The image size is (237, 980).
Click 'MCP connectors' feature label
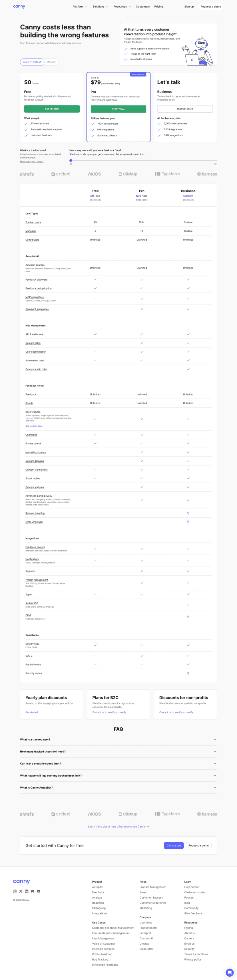click(x=35, y=297)
